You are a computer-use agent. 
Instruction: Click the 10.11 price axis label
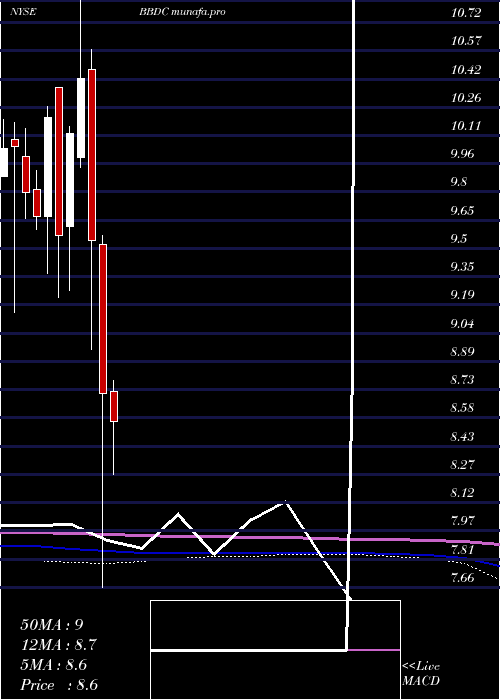pos(466,125)
